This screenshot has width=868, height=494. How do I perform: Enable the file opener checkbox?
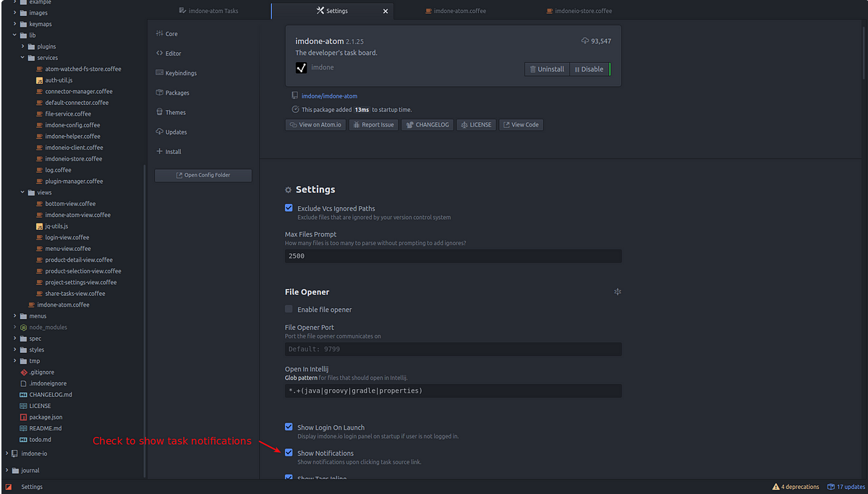289,309
